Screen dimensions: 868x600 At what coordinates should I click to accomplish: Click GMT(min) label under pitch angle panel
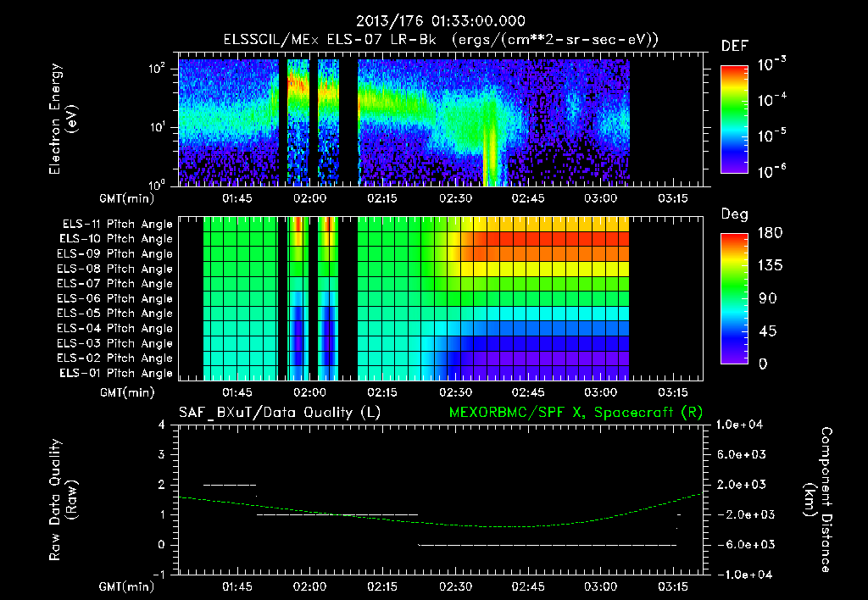coord(127,392)
